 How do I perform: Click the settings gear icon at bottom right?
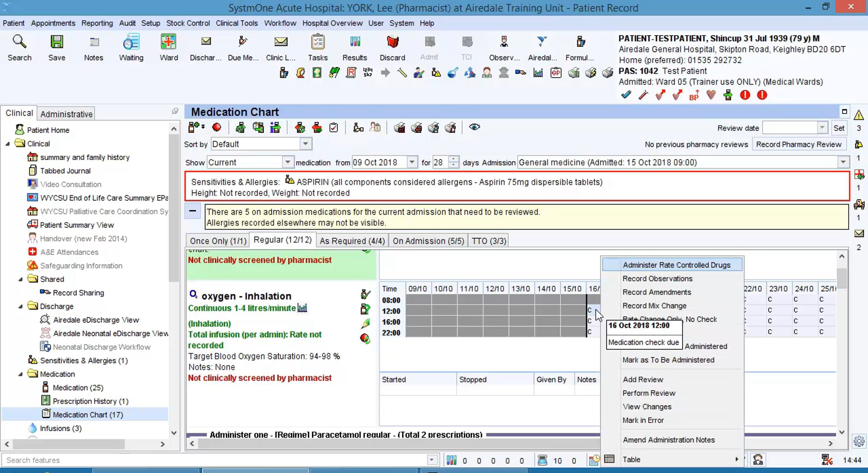click(859, 441)
